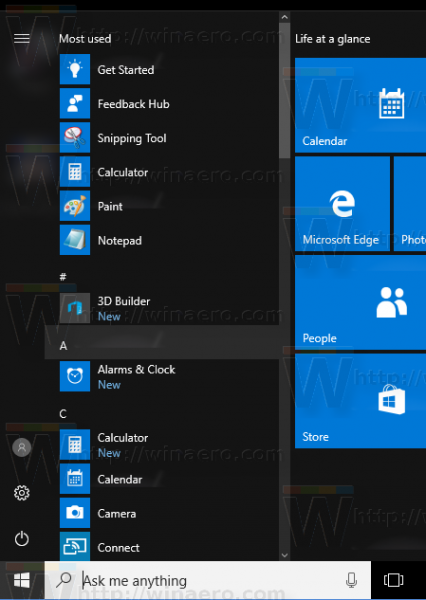Click the Most used heading
The width and height of the screenshot is (426, 600).
coord(85,39)
